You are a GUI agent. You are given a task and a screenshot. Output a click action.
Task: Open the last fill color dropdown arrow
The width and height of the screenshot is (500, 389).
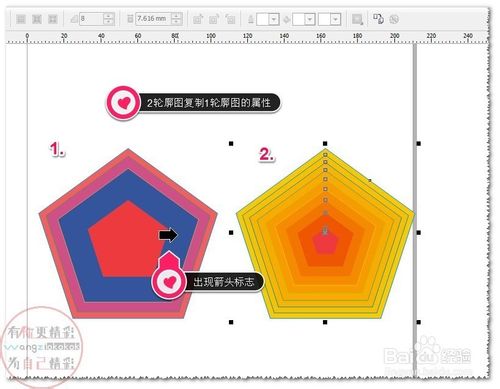point(336,19)
